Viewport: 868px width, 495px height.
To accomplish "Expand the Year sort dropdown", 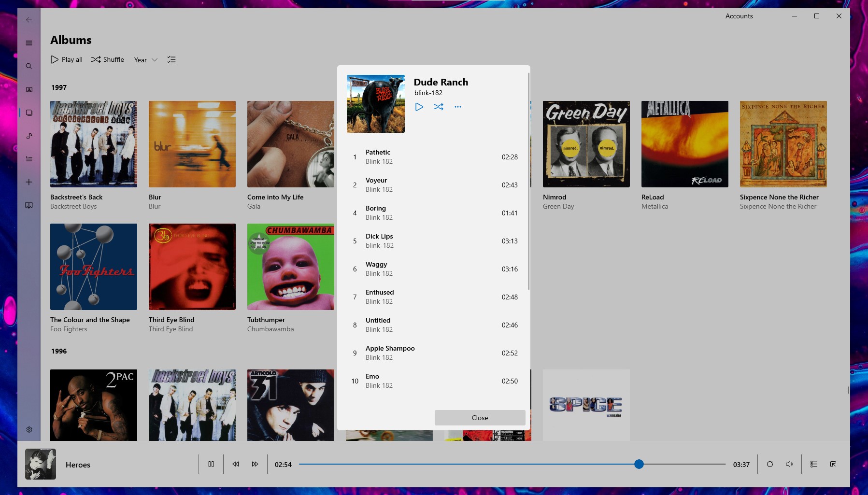I will tap(145, 60).
